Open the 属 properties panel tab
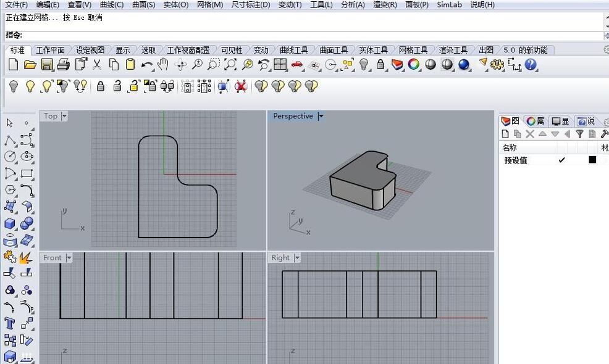 click(535, 121)
